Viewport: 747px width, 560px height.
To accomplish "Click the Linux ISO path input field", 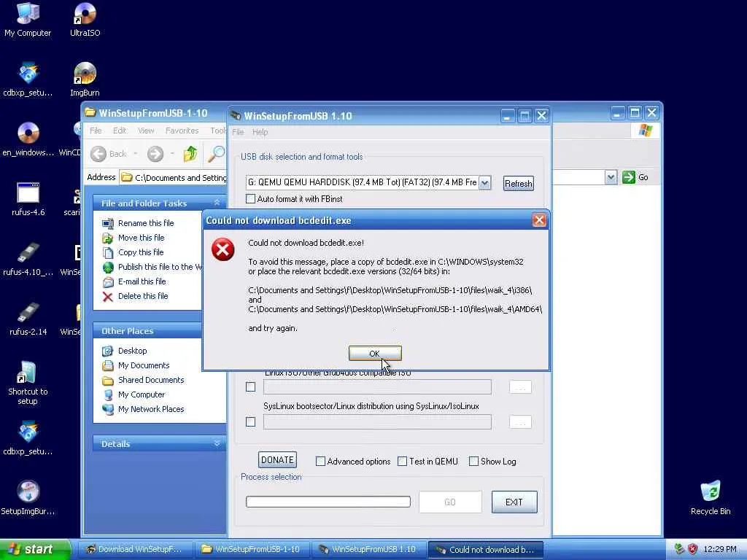I will tap(377, 386).
